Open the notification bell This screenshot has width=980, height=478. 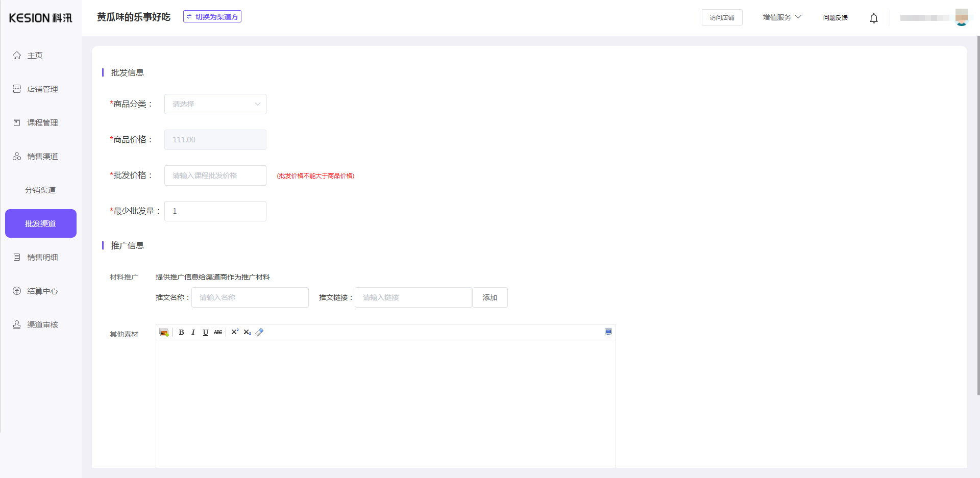[x=873, y=18]
